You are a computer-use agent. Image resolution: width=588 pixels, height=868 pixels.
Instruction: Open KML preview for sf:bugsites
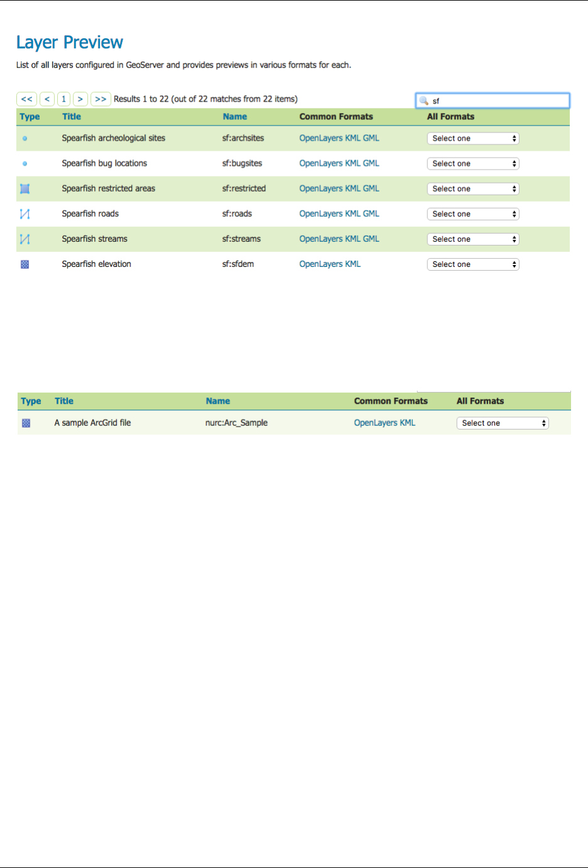click(x=353, y=163)
